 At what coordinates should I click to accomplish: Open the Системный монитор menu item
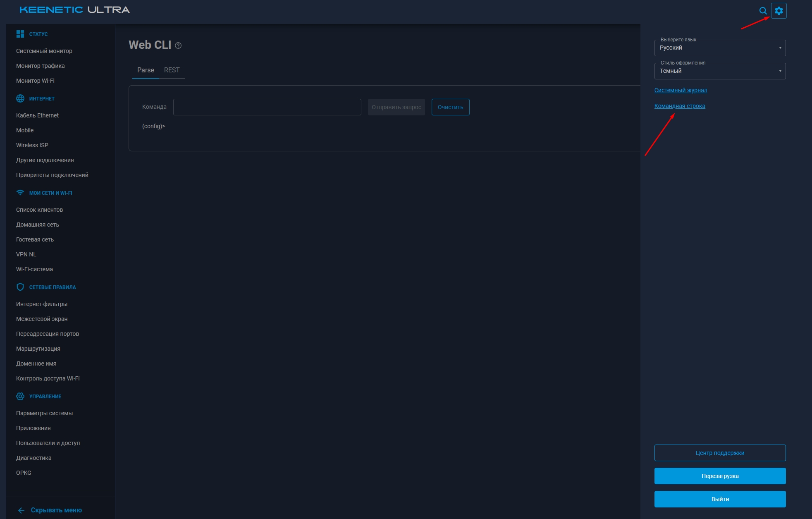click(44, 51)
